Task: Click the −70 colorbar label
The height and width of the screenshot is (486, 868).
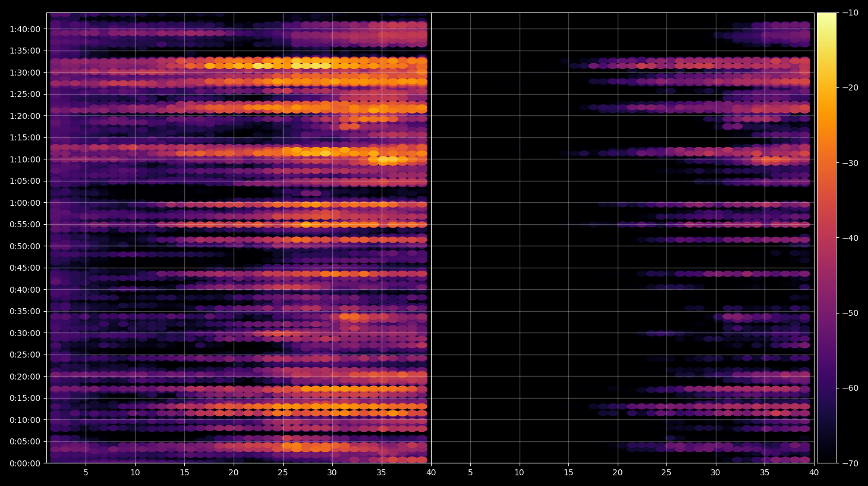Action: tap(850, 463)
